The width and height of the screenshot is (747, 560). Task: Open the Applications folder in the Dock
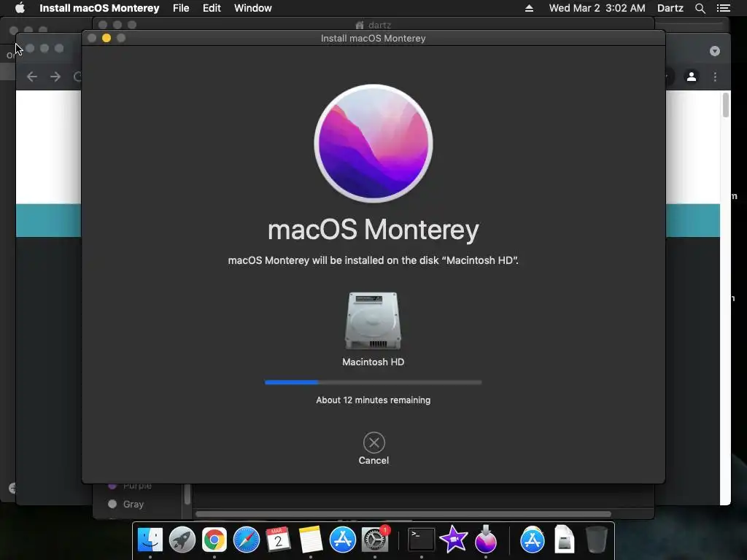532,540
